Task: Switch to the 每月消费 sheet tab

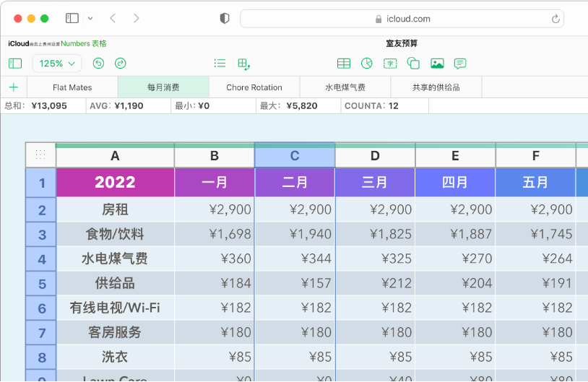Action: [163, 87]
